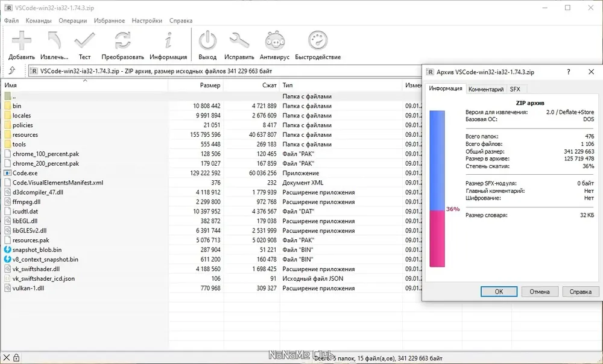Viewport: 603px width, 364px height.
Task: Open the Преобразовать (Convert) tool
Action: point(122,40)
